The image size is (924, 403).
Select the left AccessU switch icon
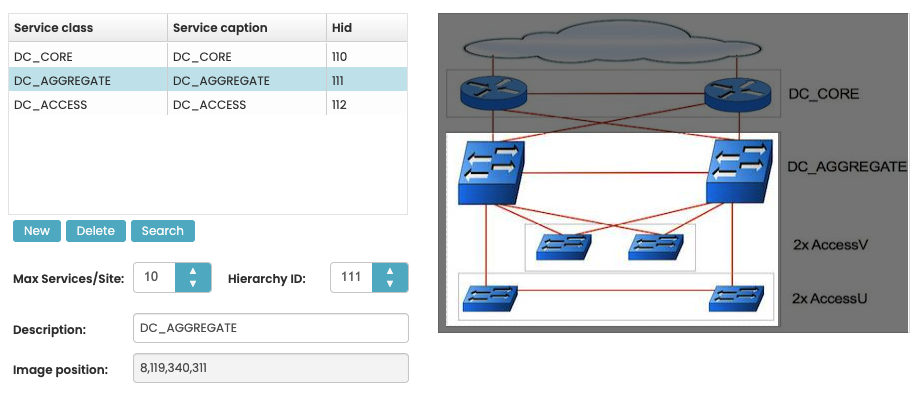(x=491, y=297)
